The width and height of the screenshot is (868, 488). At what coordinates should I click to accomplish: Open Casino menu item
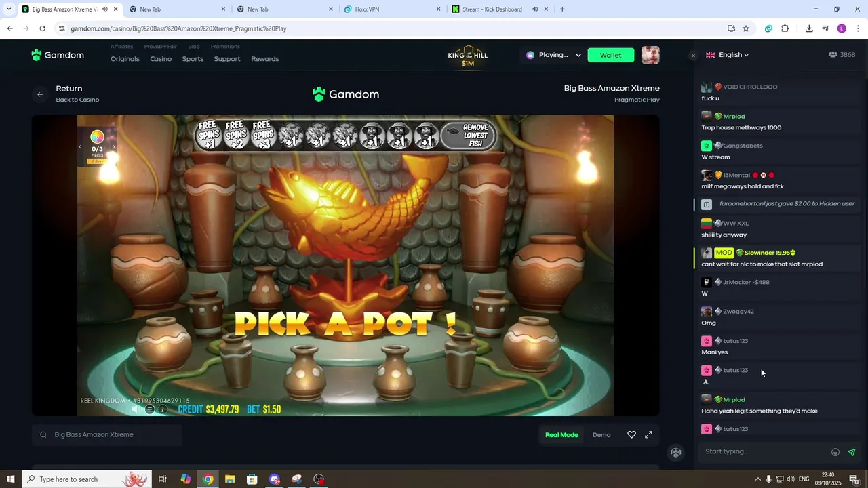161,59
